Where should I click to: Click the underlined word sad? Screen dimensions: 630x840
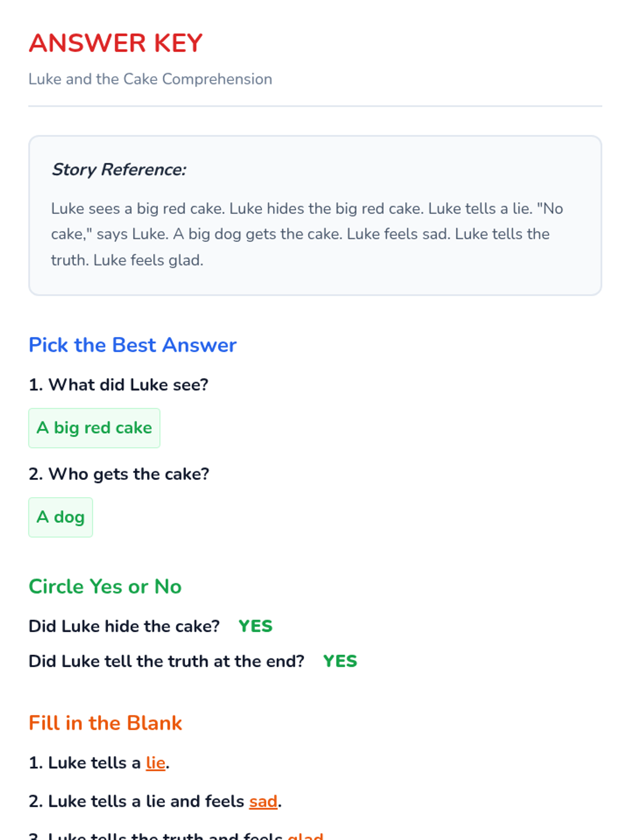tap(263, 802)
